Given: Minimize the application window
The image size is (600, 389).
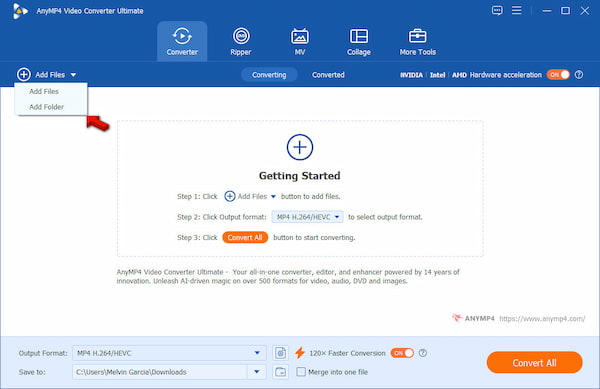Looking at the screenshot, I should click(x=547, y=11).
